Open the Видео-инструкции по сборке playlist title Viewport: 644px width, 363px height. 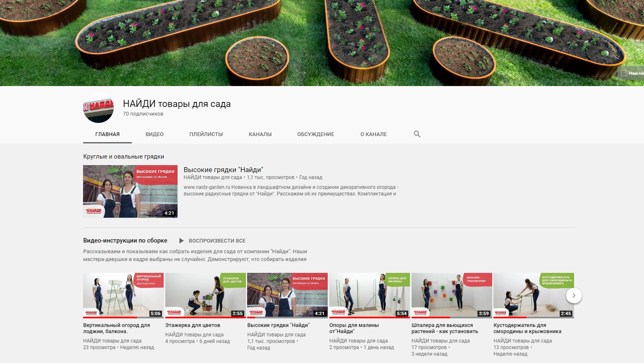point(125,240)
